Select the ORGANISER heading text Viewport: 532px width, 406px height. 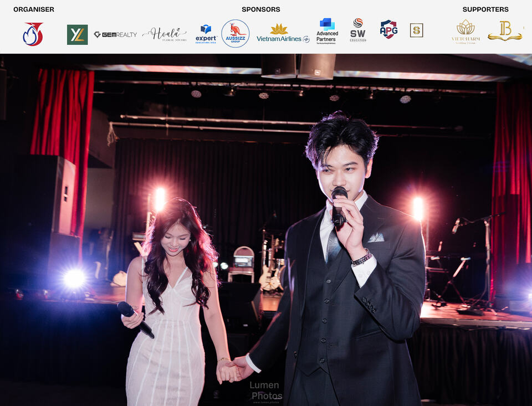tap(34, 9)
